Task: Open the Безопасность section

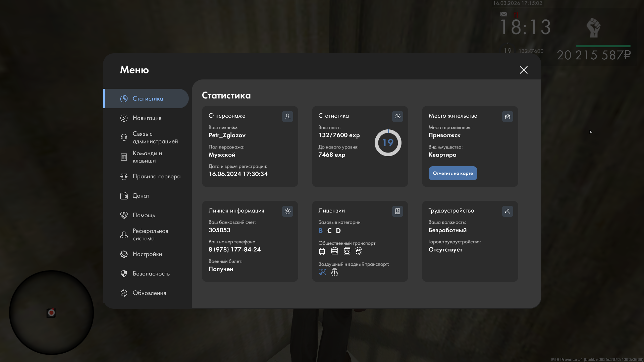Action: [151, 274]
